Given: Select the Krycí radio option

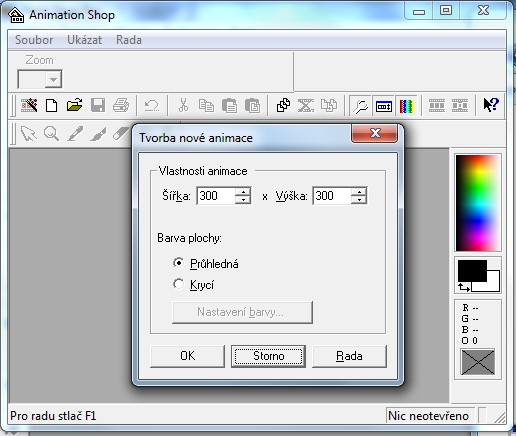Looking at the screenshot, I should tap(179, 284).
